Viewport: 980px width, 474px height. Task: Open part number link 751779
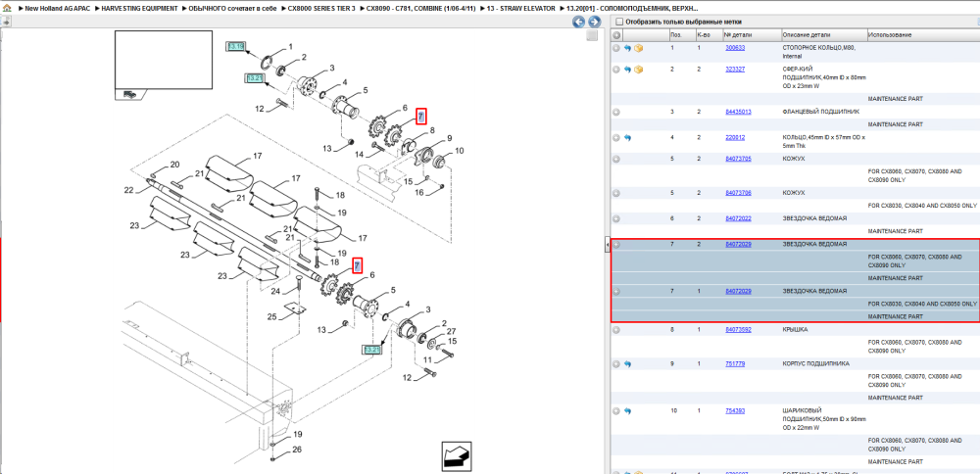pyautogui.click(x=734, y=363)
